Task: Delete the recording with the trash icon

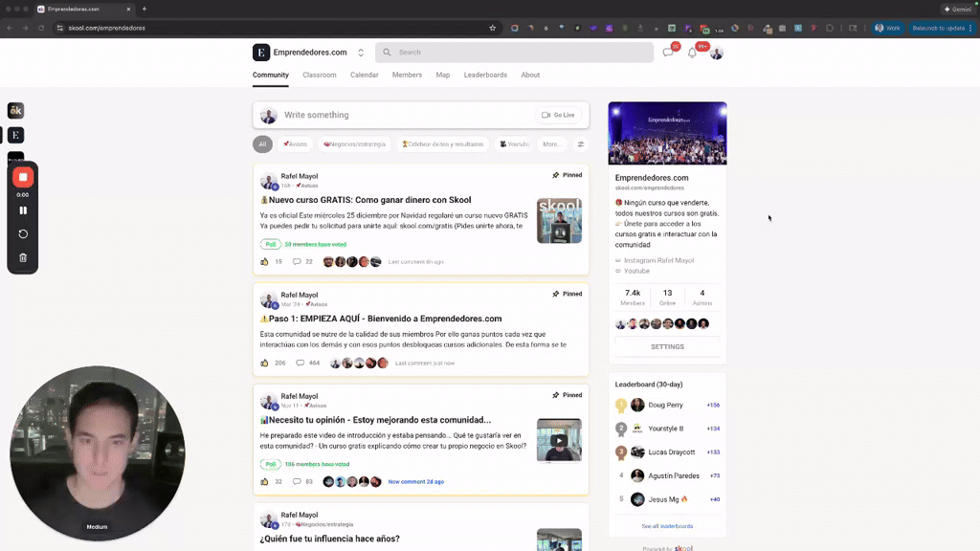Action: pyautogui.click(x=23, y=258)
